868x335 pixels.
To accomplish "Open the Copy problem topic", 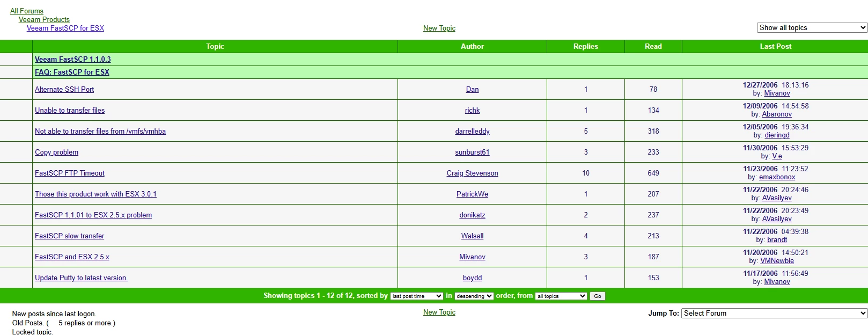I will [x=56, y=152].
